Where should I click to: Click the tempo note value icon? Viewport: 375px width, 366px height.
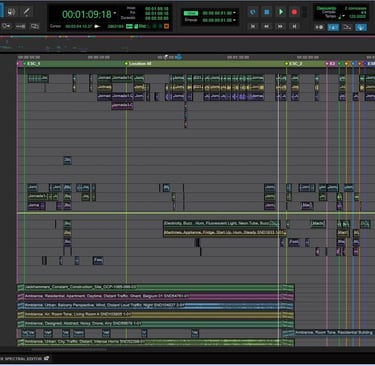click(x=340, y=17)
